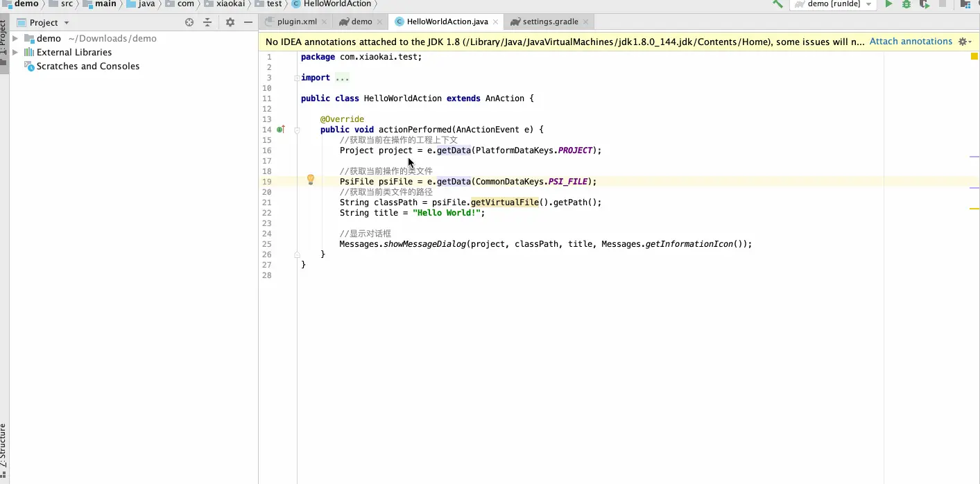Select the HelloWorldAction.java tab
This screenshot has width=980, height=484.
pyautogui.click(x=447, y=21)
